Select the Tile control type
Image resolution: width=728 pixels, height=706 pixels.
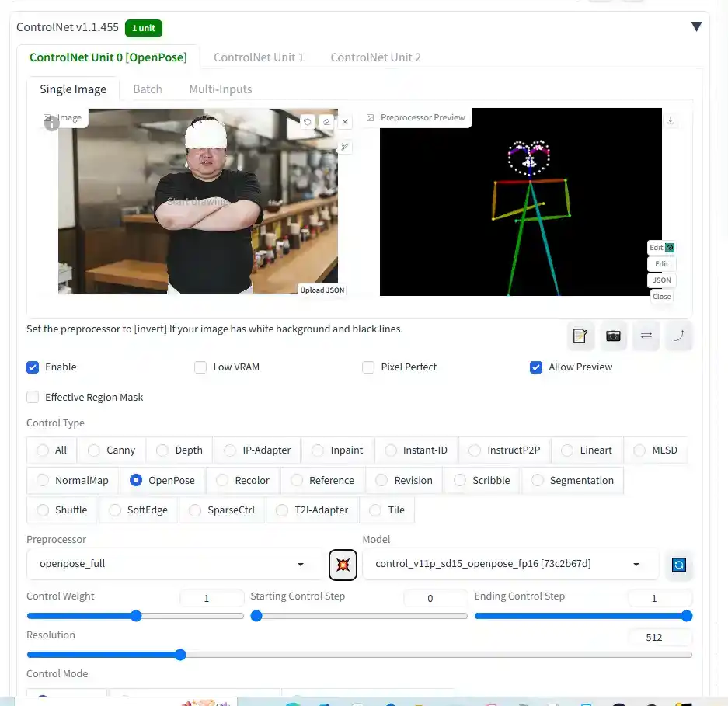click(387, 510)
